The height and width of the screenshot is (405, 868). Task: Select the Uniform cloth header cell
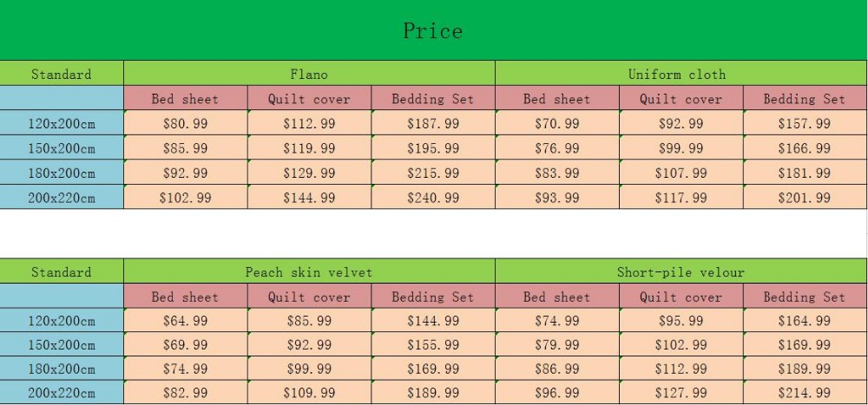[x=681, y=74]
